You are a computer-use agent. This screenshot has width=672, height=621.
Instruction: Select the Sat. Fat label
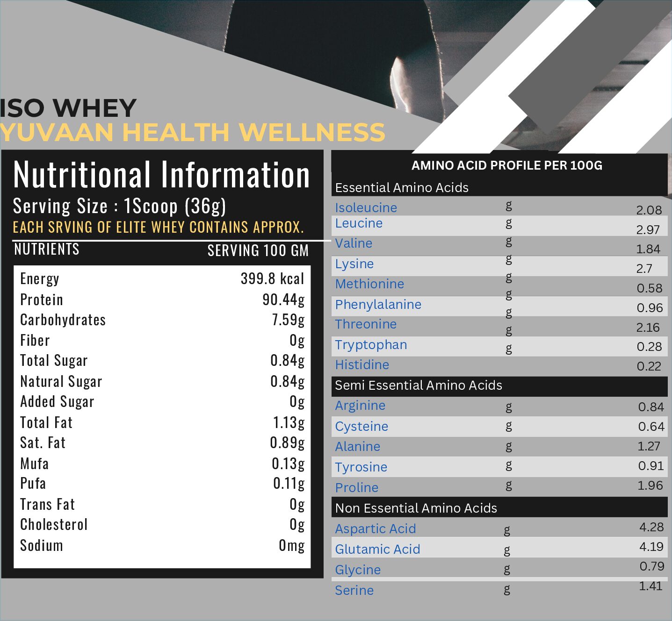click(43, 443)
